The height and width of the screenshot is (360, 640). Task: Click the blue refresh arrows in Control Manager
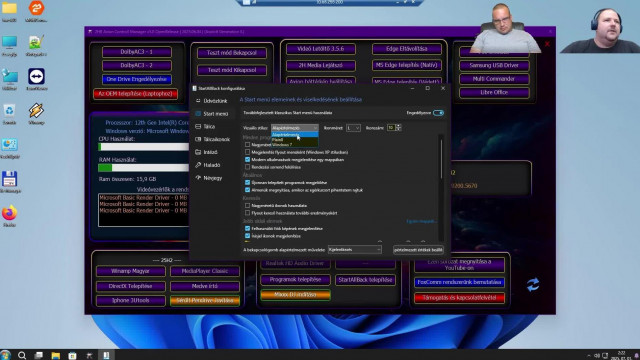tap(533, 284)
